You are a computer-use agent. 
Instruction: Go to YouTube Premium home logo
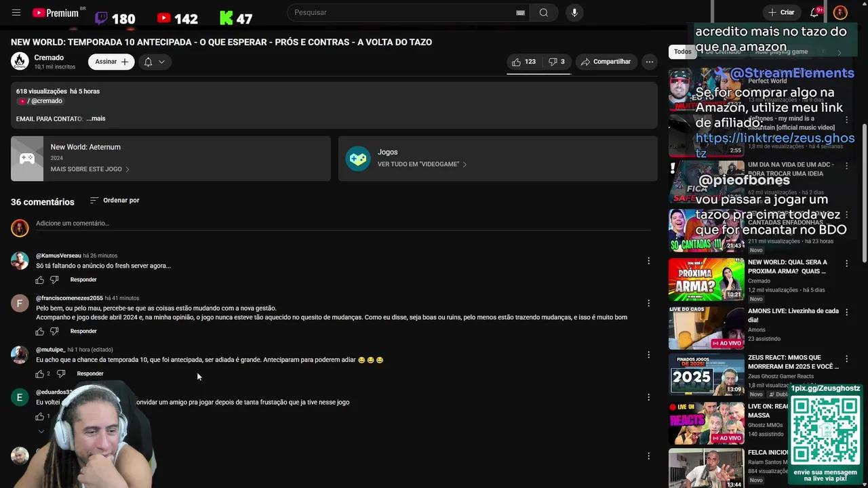pos(57,13)
